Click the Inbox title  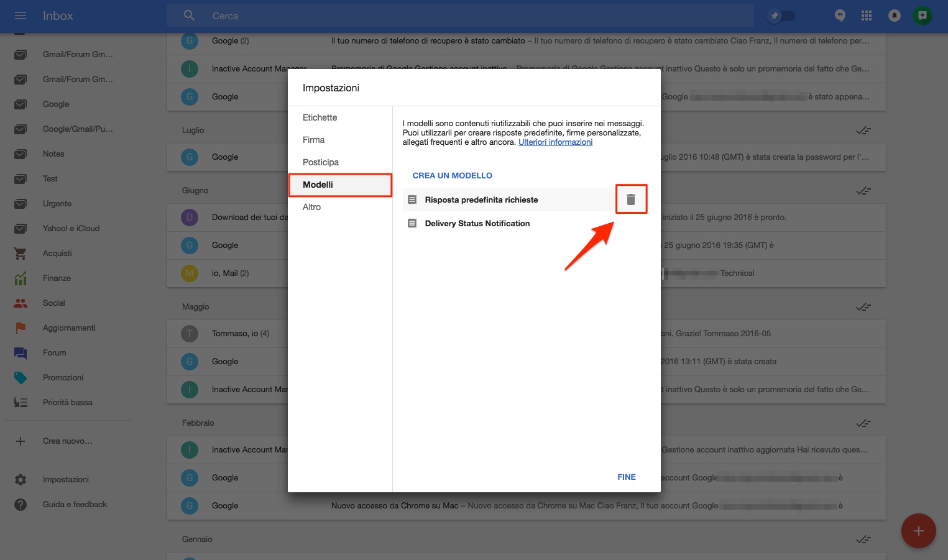[58, 16]
